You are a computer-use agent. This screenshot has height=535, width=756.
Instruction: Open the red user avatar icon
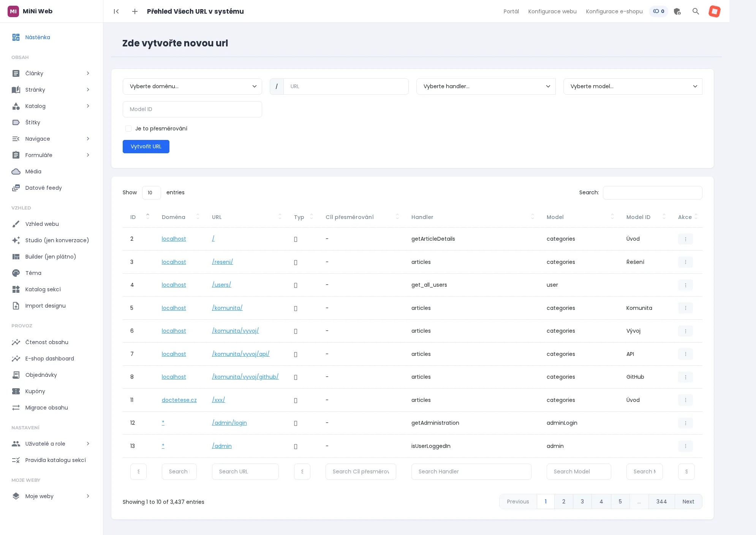click(x=714, y=11)
